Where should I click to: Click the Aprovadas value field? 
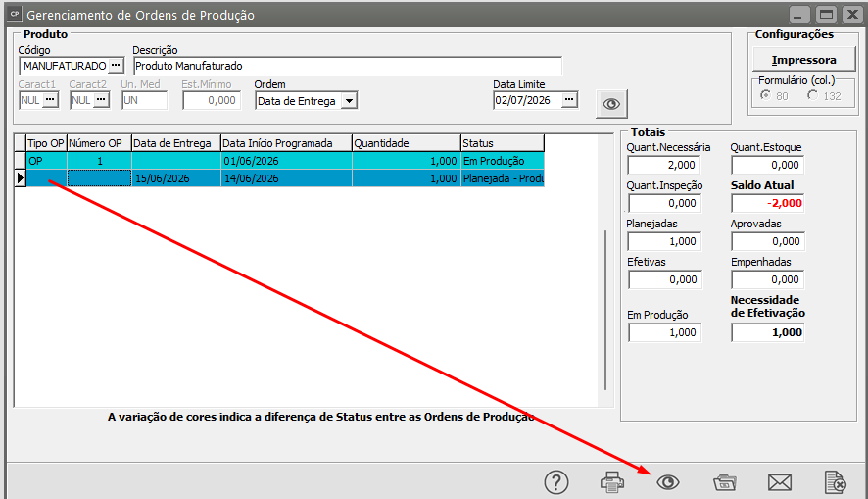click(x=768, y=241)
